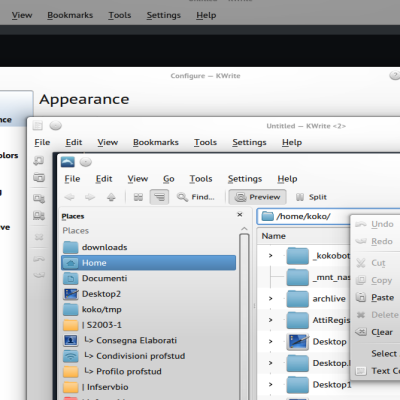
Task: Click the redo icon in KWrite side toolbar
Action: [x=39, y=275]
